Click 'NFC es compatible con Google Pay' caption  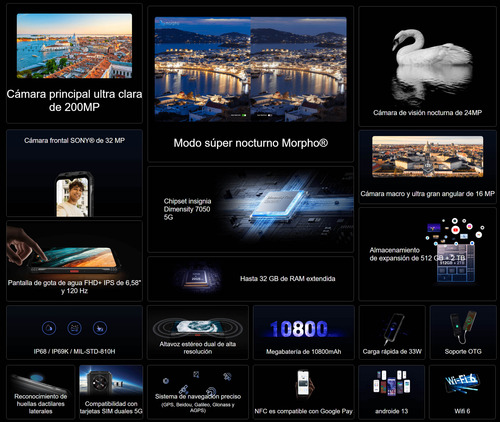[303, 411]
